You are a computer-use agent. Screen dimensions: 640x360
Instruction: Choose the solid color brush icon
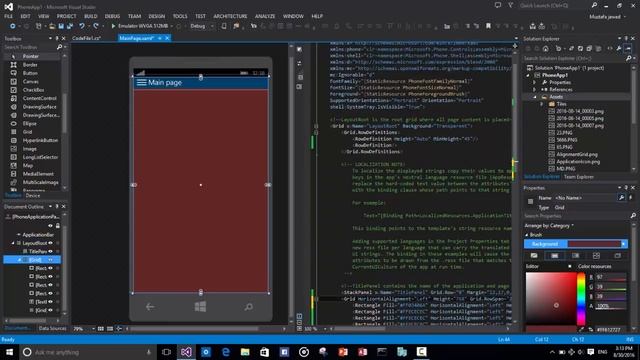pos(555,256)
